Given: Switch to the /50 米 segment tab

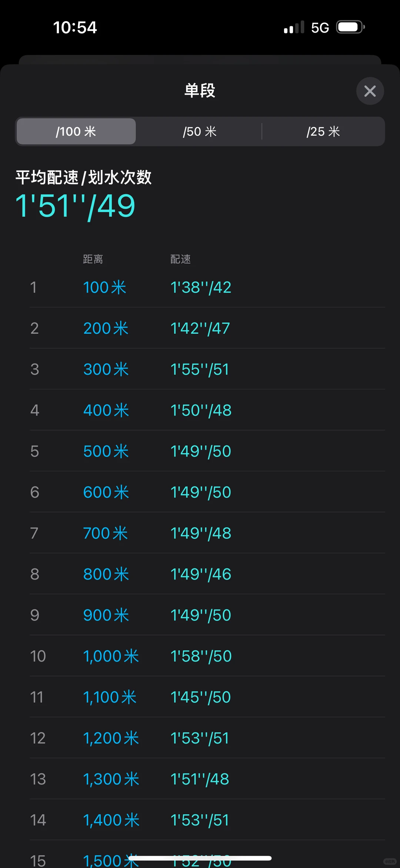Looking at the screenshot, I should coord(200,131).
